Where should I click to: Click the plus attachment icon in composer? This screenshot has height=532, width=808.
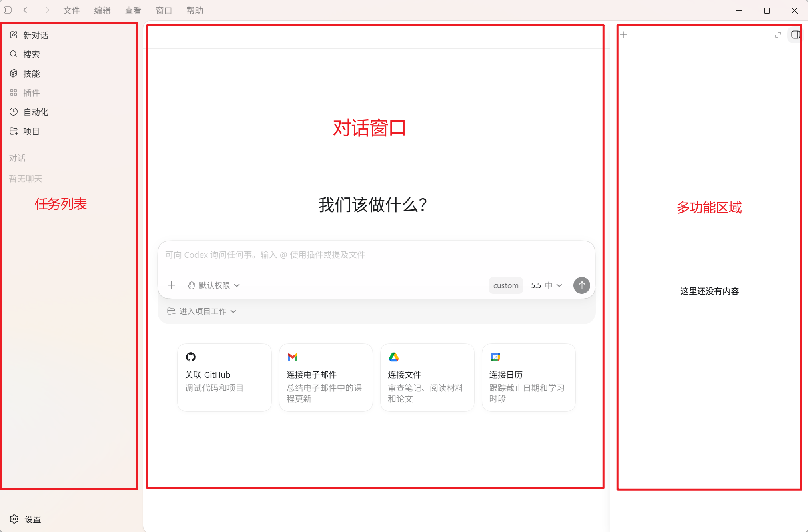point(172,285)
